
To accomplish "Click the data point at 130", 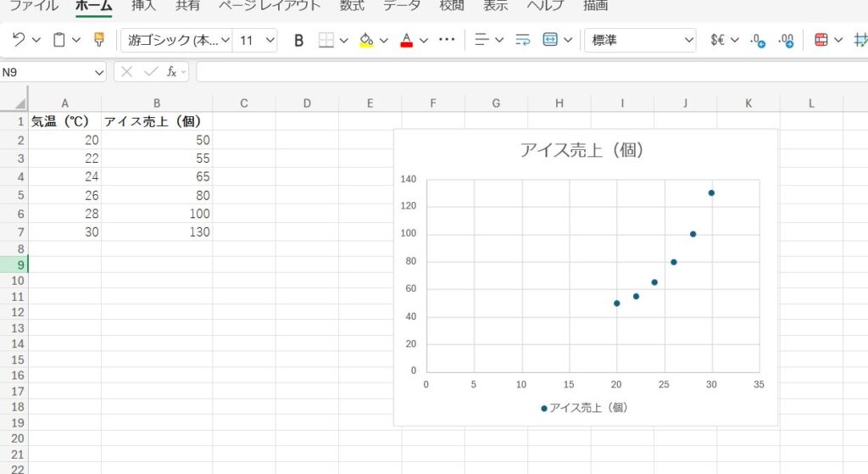I will click(711, 192).
